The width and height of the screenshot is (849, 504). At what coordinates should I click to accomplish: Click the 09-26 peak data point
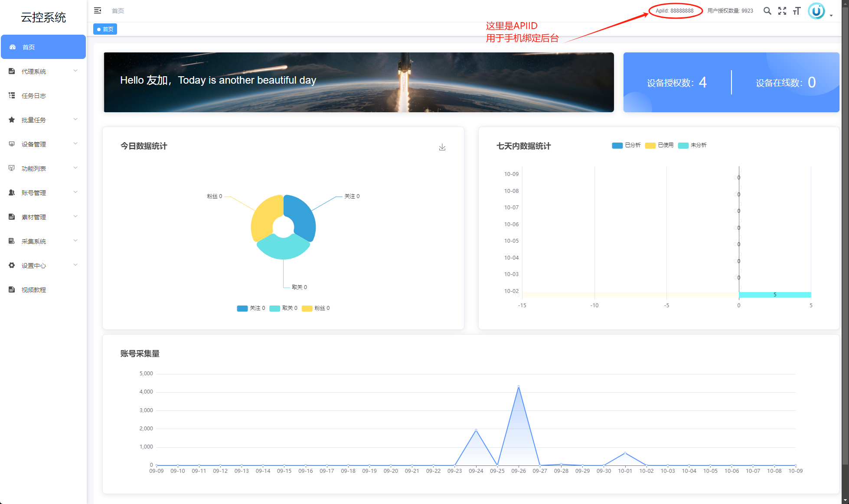tap(519, 386)
